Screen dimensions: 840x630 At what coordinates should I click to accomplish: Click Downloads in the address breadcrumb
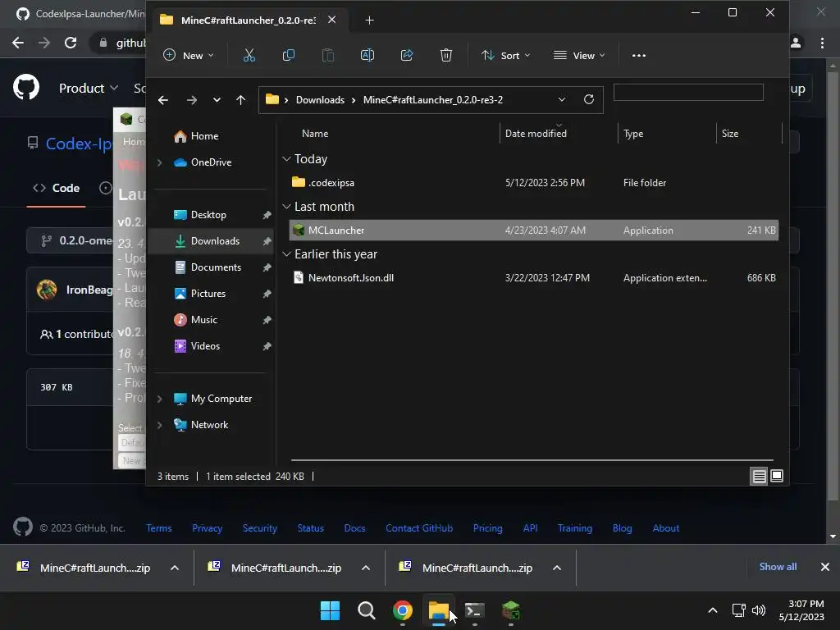coord(320,99)
